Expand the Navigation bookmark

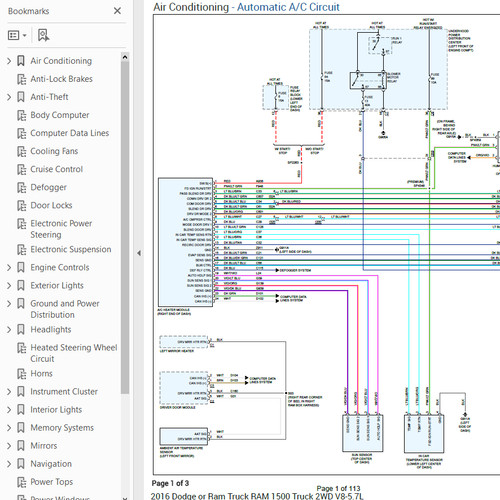[x=9, y=464]
